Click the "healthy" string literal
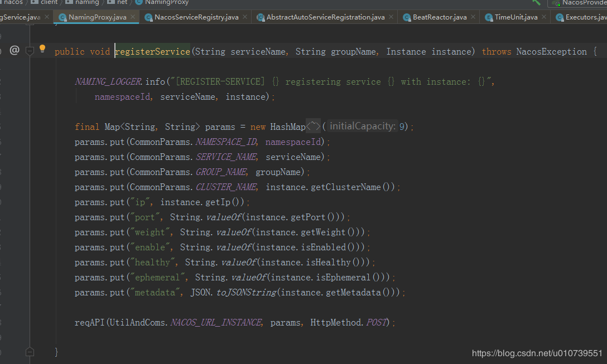Image resolution: width=607 pixels, height=364 pixels. coord(152,263)
